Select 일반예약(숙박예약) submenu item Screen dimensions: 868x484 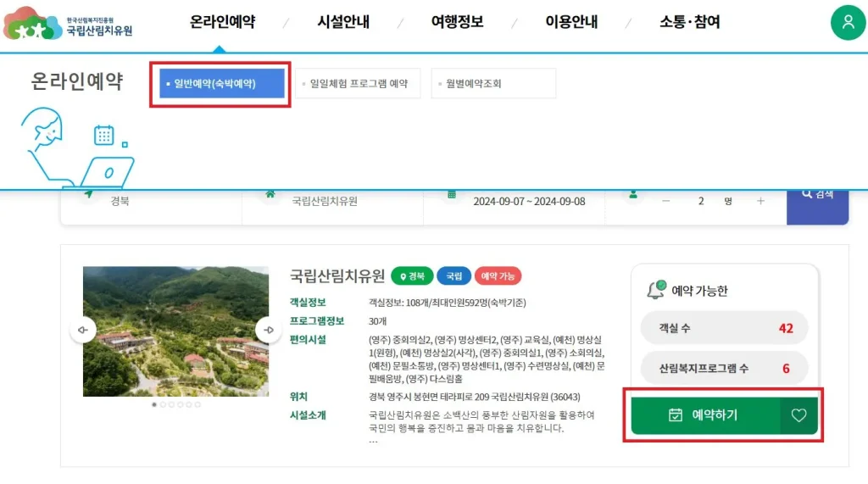(x=221, y=83)
